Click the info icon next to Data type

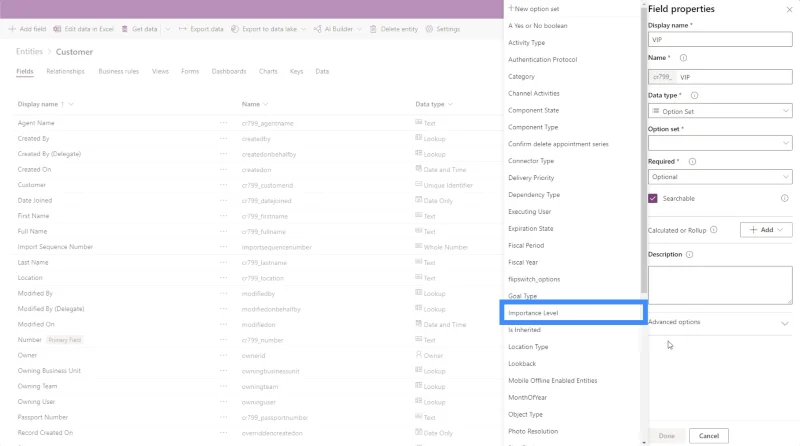pos(694,95)
